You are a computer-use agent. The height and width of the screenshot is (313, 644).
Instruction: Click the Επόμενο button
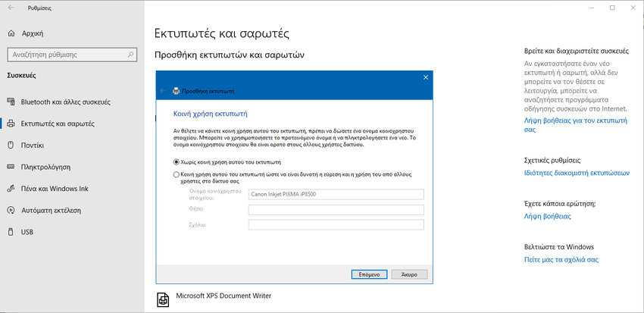(369, 274)
